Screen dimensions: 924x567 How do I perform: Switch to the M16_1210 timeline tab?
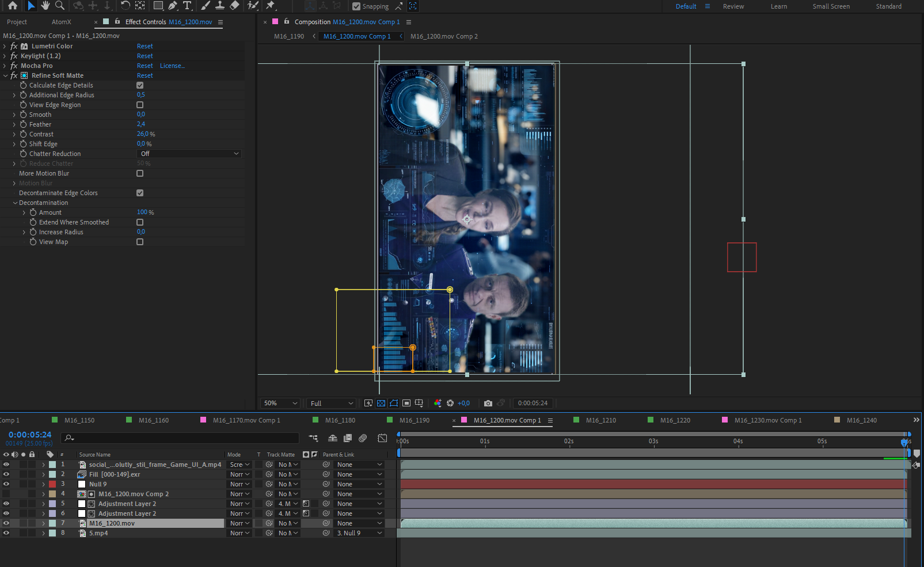[x=600, y=420]
